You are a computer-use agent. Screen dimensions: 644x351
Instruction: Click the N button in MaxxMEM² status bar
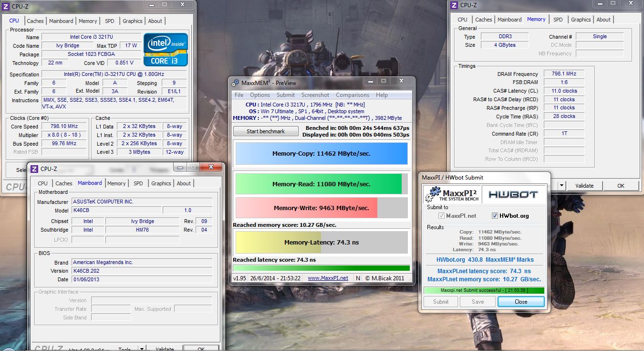click(x=358, y=278)
